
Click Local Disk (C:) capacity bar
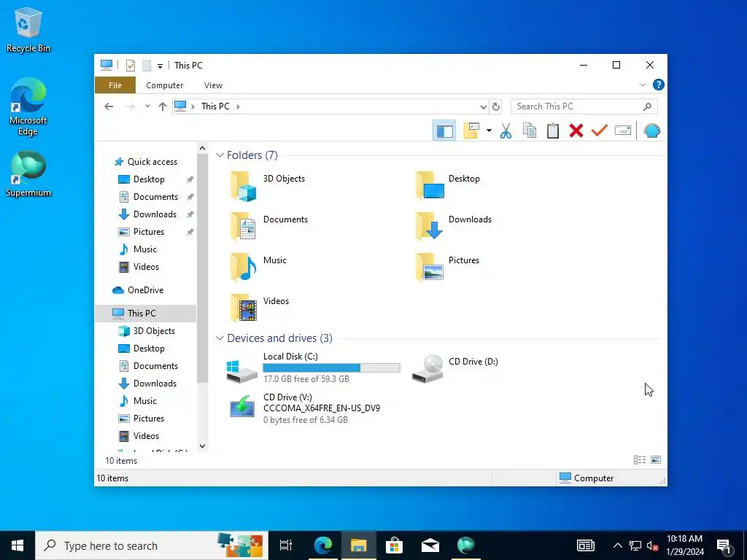331,367
